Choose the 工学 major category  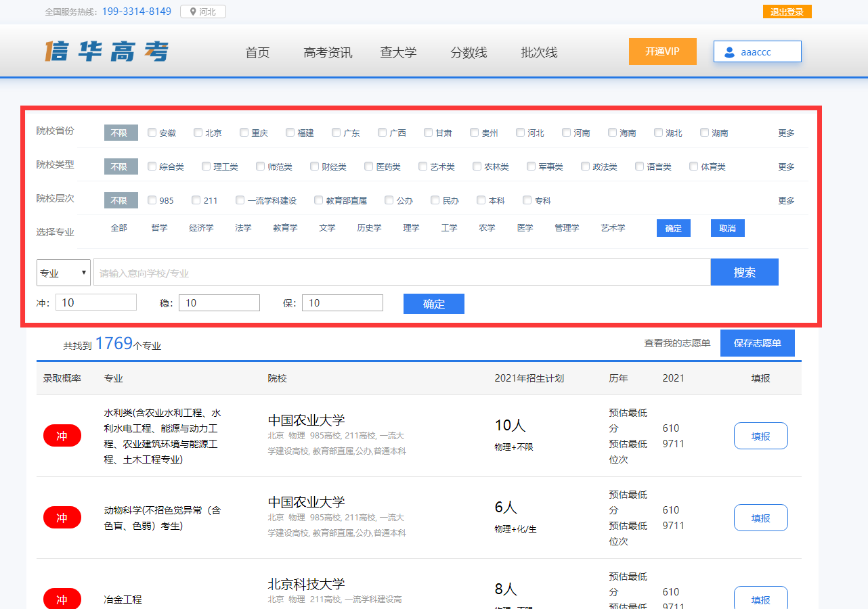pos(449,228)
